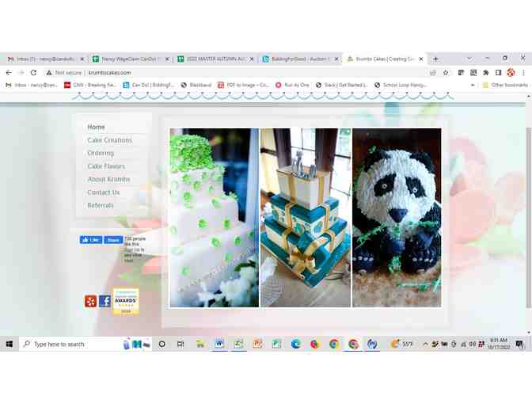Viewport: 532px width, 404px height.
Task: Select Cake Creations in the site menu
Action: (x=109, y=140)
